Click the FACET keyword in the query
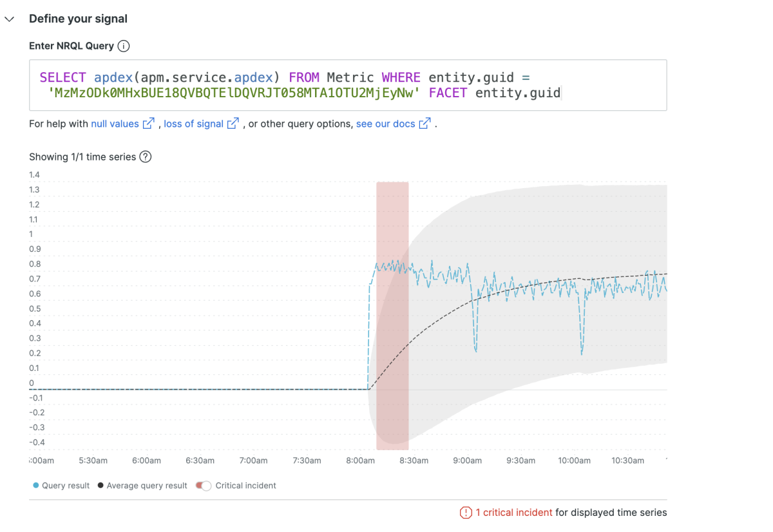This screenshot has height=532, width=773. coord(449,93)
